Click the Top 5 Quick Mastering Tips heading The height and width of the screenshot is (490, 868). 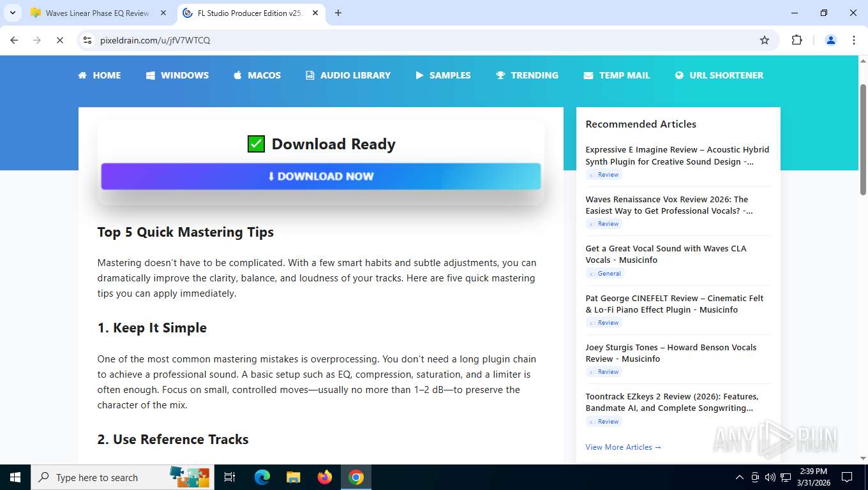(x=186, y=232)
